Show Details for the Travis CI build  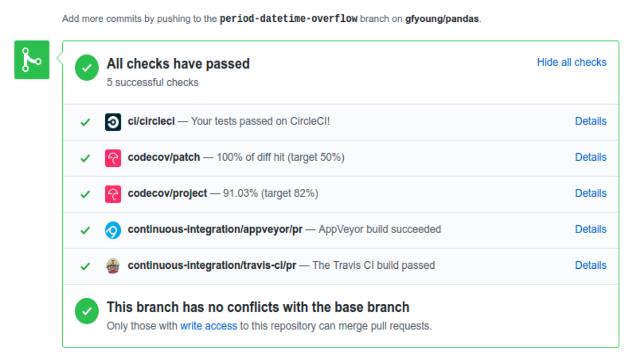click(x=590, y=265)
